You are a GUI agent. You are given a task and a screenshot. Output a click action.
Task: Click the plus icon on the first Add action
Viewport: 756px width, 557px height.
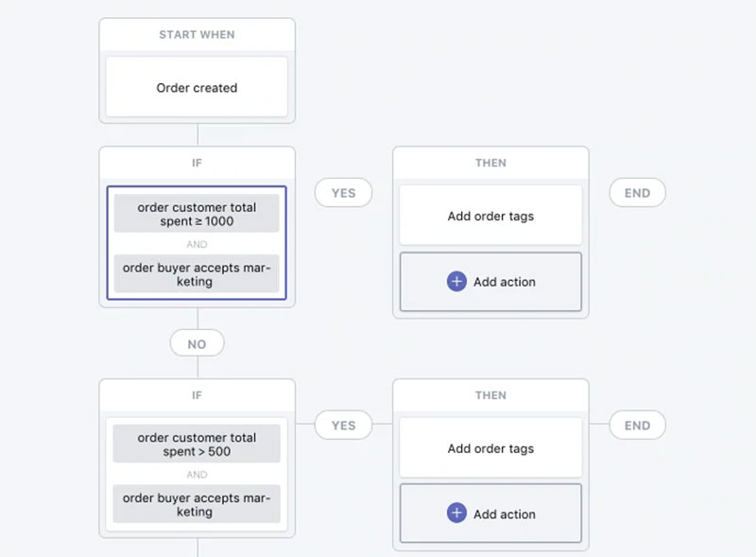(x=456, y=281)
